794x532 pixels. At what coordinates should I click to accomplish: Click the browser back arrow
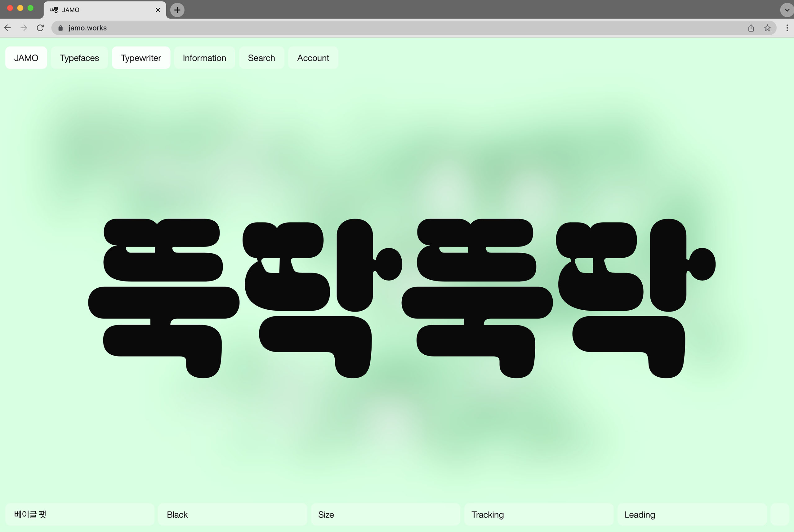click(x=7, y=28)
